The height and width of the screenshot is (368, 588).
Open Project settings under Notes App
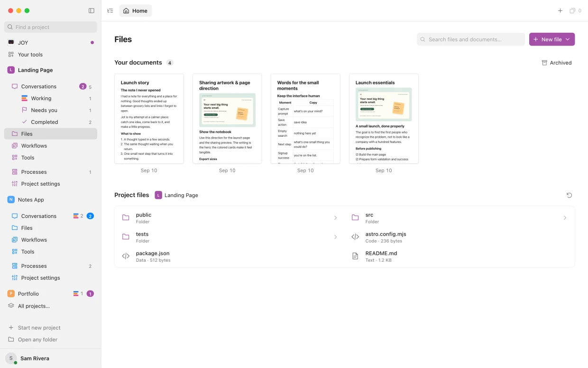(x=51, y=278)
